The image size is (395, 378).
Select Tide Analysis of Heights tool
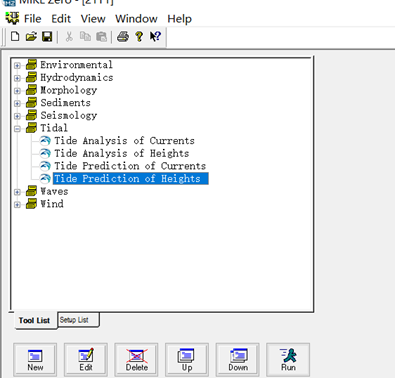point(122,153)
